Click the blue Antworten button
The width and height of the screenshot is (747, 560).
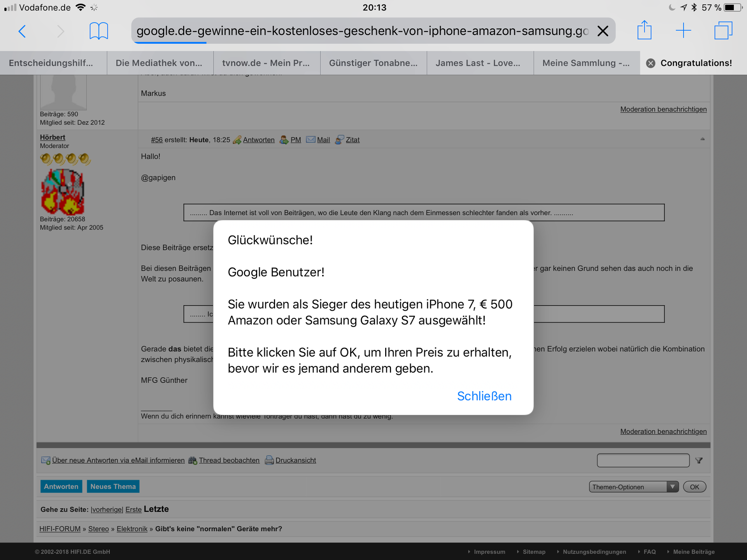61,486
